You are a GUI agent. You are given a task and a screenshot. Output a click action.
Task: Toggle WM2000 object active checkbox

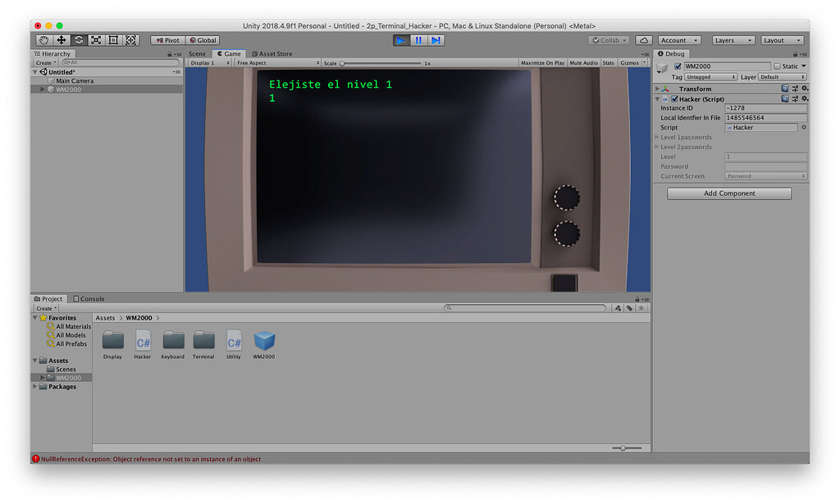point(678,66)
